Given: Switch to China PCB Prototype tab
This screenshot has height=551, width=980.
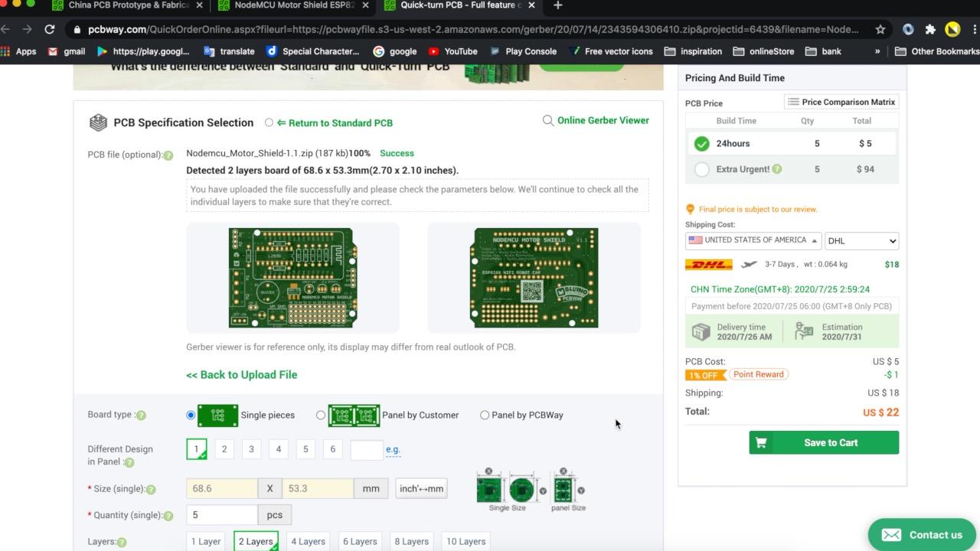Looking at the screenshot, I should [128, 6].
